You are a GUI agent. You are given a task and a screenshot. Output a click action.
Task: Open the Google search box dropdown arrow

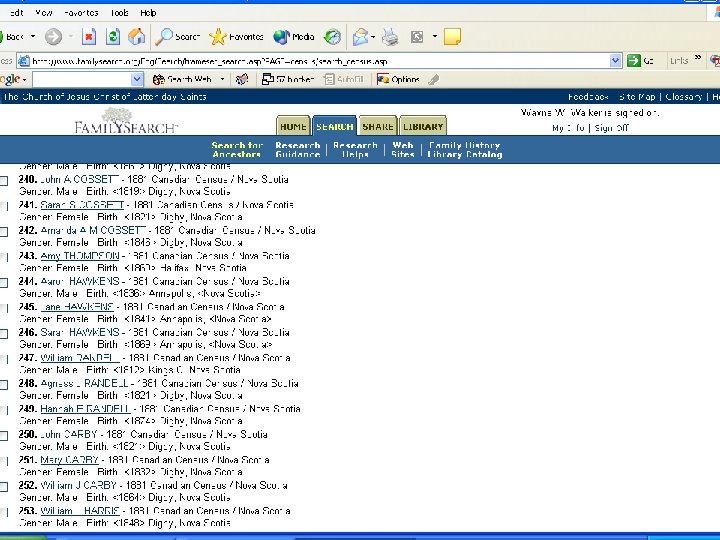click(137, 79)
